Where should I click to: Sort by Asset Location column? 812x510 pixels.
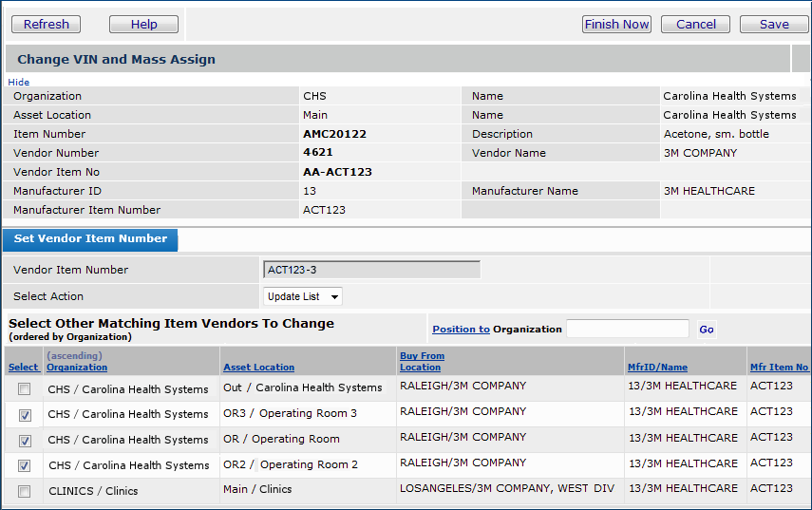point(258,367)
